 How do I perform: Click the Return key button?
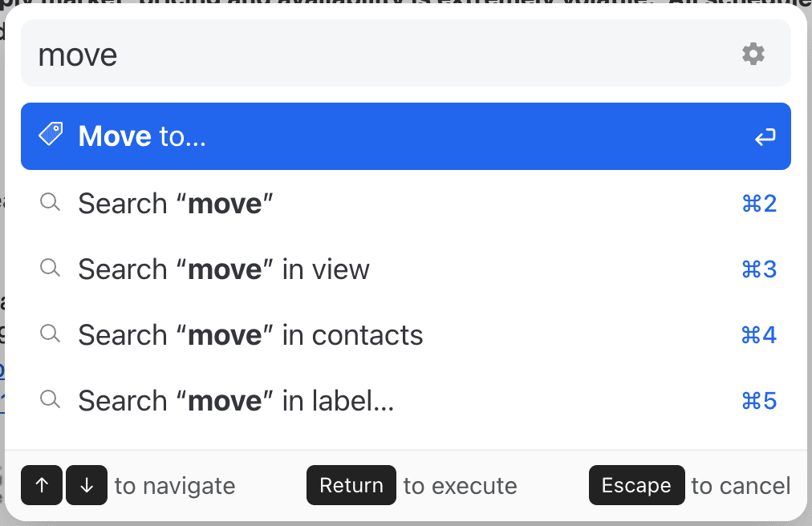tap(351, 485)
